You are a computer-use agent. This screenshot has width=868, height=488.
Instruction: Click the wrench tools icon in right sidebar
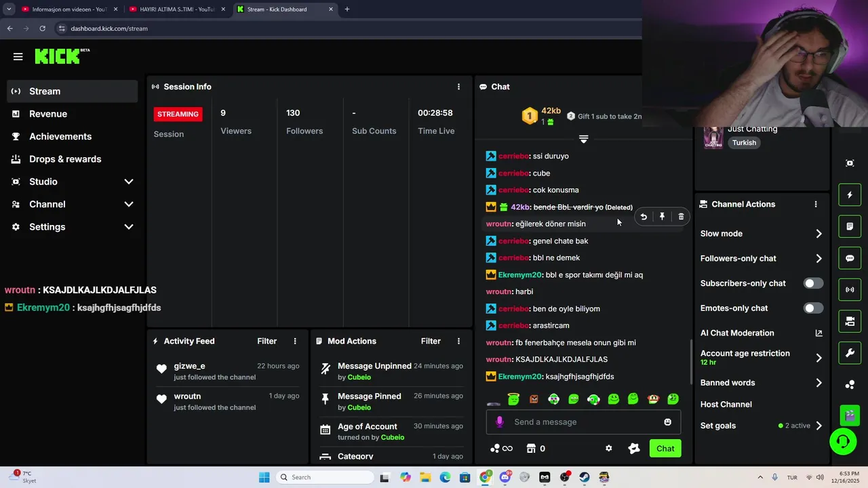pyautogui.click(x=850, y=352)
